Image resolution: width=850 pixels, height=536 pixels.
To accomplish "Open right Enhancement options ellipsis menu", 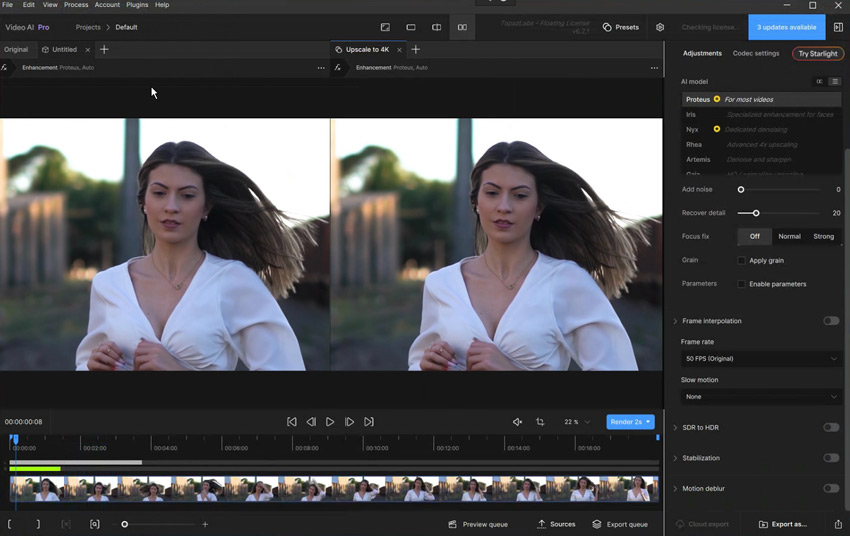I will pyautogui.click(x=654, y=68).
